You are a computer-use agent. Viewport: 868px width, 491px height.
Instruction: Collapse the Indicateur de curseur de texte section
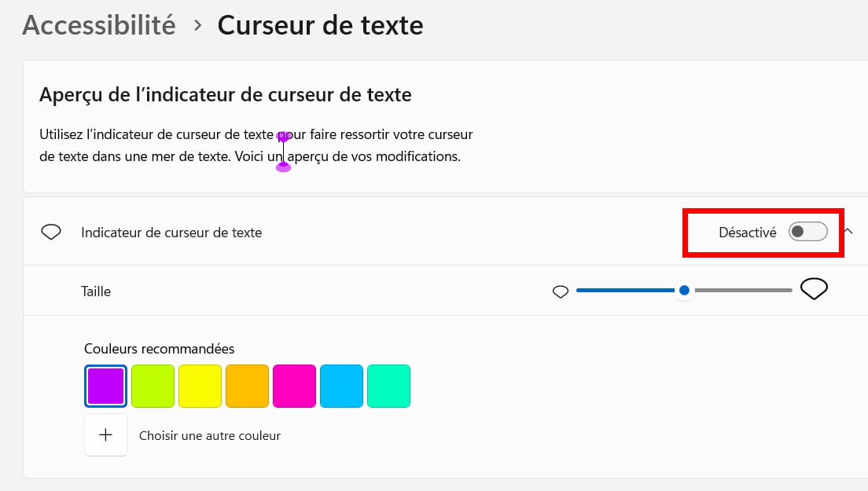click(x=848, y=231)
